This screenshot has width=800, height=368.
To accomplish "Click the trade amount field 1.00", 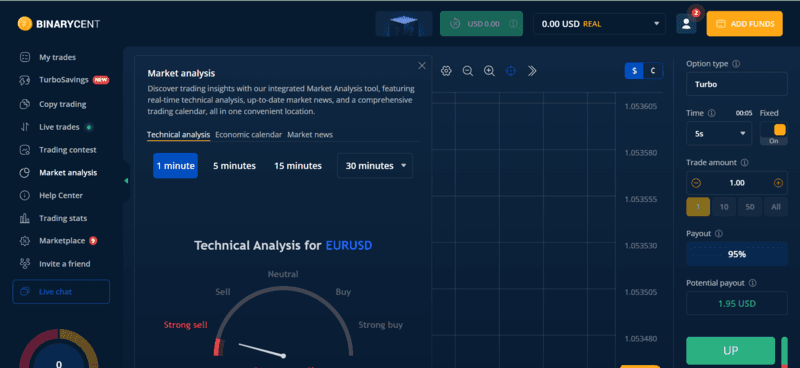I will coord(737,183).
